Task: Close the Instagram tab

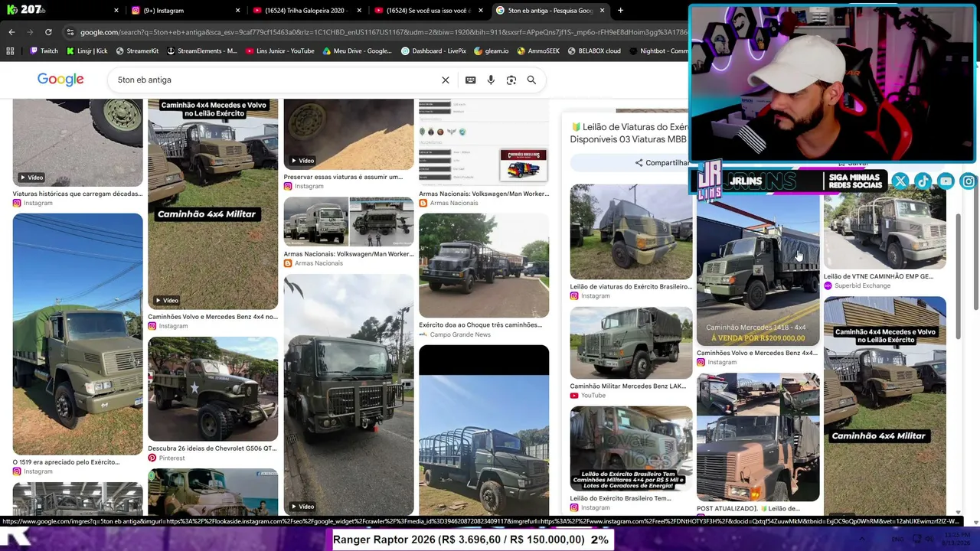Action: (237, 11)
